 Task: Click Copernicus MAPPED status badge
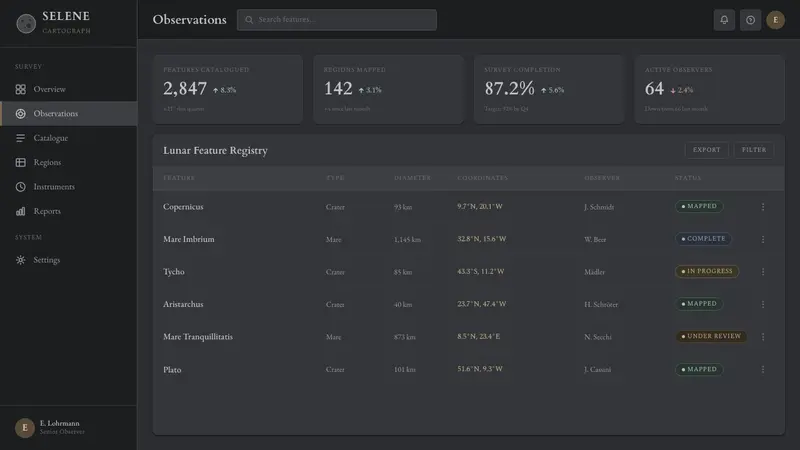699,206
